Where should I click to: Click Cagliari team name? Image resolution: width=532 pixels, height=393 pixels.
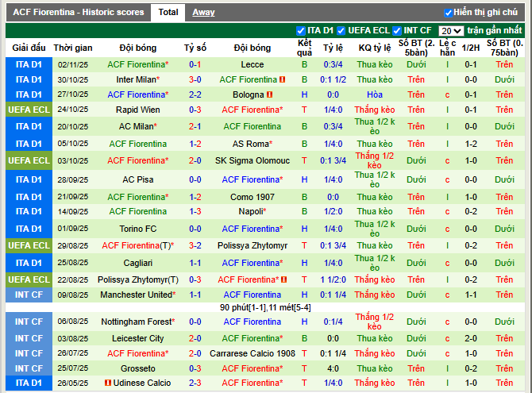tap(137, 263)
